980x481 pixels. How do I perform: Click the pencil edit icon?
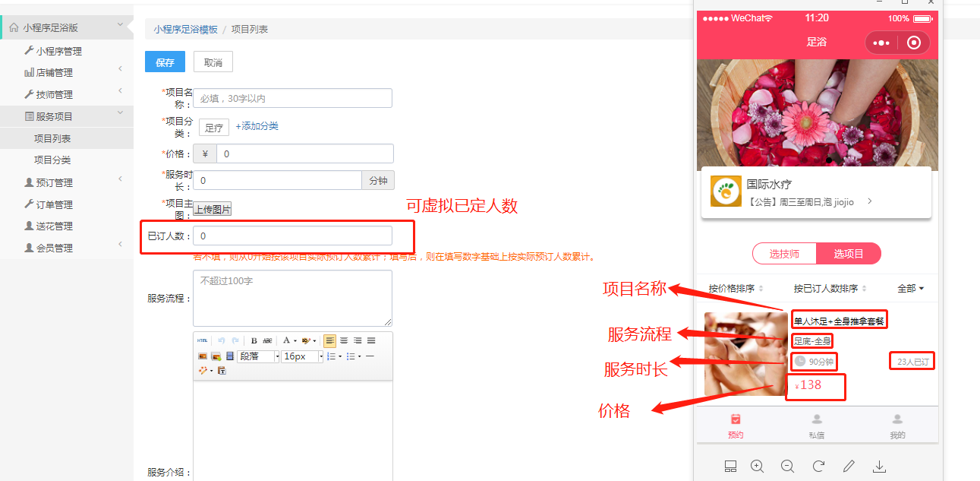click(849, 466)
